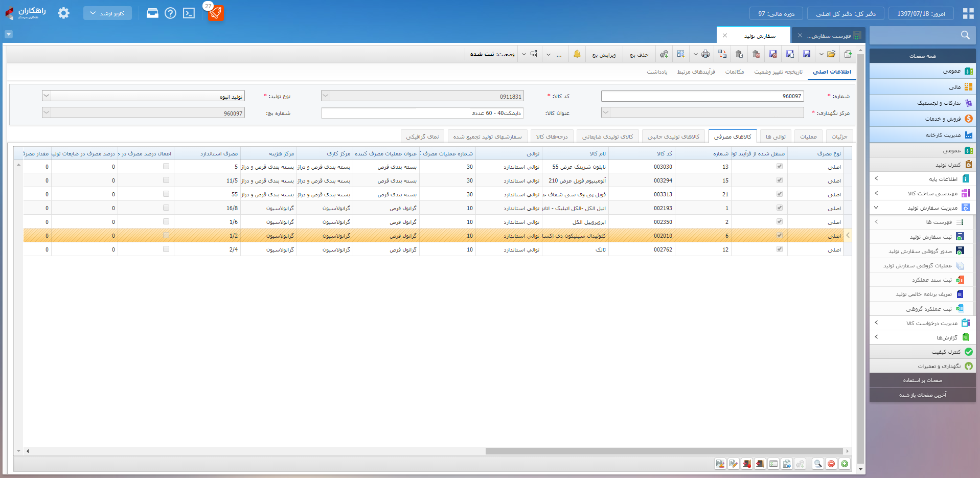Toggle 'اعمال درصد مصرف' checkbox for item 002350

(x=166, y=222)
